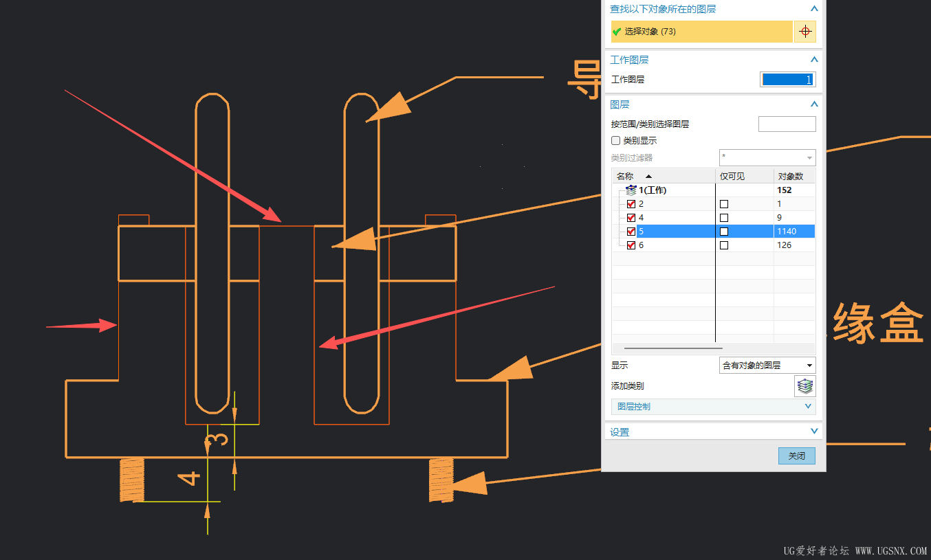This screenshot has height=560, width=931.
Task: Click the sort arrow in 名称 header
Action: tap(648, 177)
